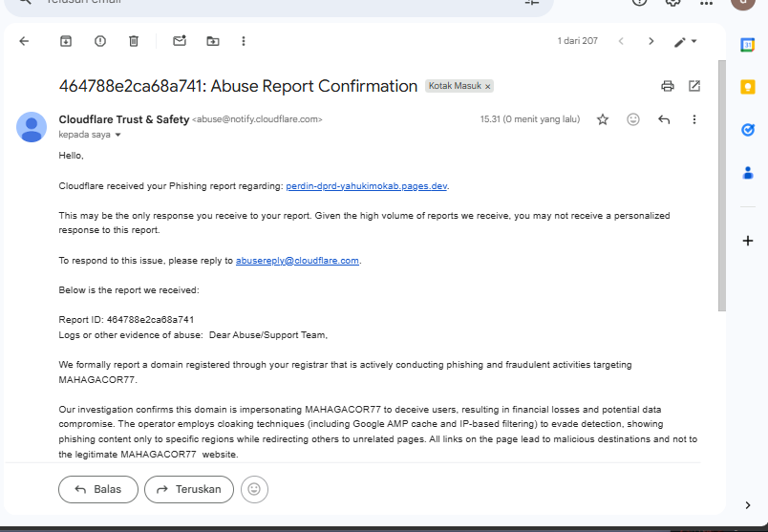Image resolution: width=768 pixels, height=532 pixels.
Task: Go back to inbox with the arrow
Action: point(24,41)
